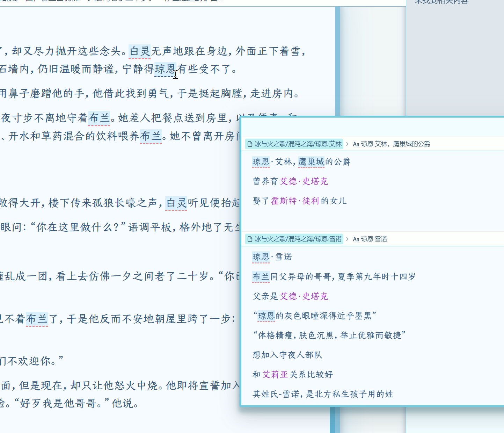Screen dimensions: 504x433
Task: Click popup text 其姓氏-雪诺，是北方私生孩子用的姓
Action: (x=323, y=394)
